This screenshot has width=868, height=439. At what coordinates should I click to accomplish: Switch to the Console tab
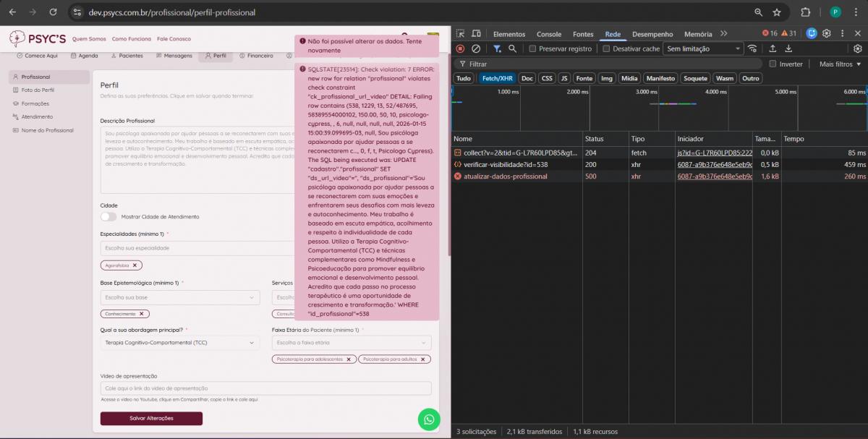(x=548, y=34)
